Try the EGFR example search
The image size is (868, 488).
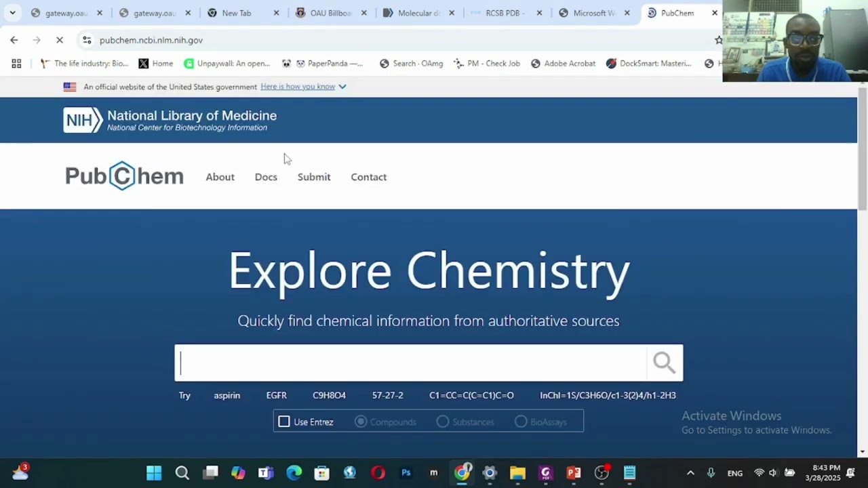click(x=277, y=395)
